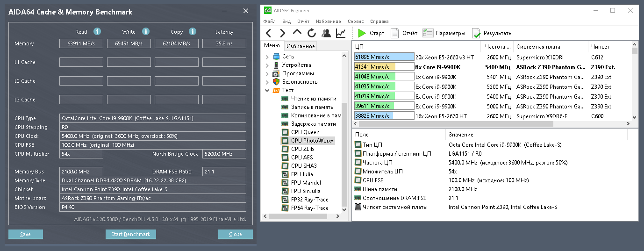The width and height of the screenshot is (644, 251).
Task: Click the Refresh icon in toolbar
Action: (x=312, y=33)
